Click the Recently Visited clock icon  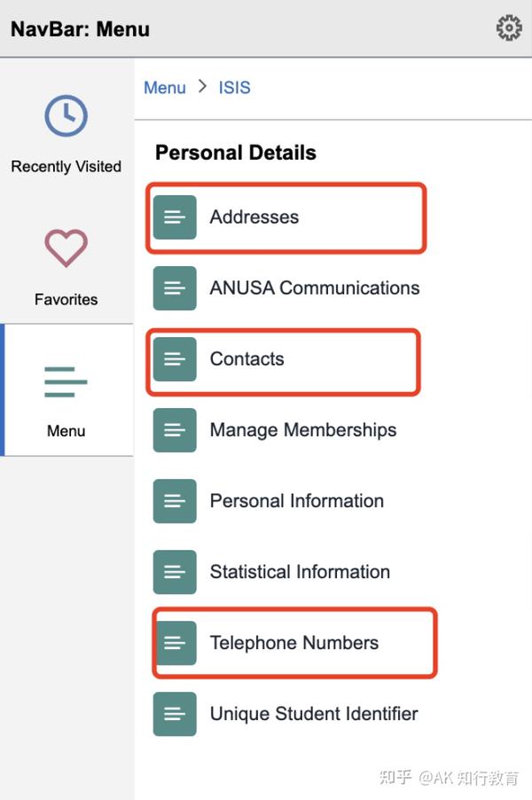[x=66, y=116]
